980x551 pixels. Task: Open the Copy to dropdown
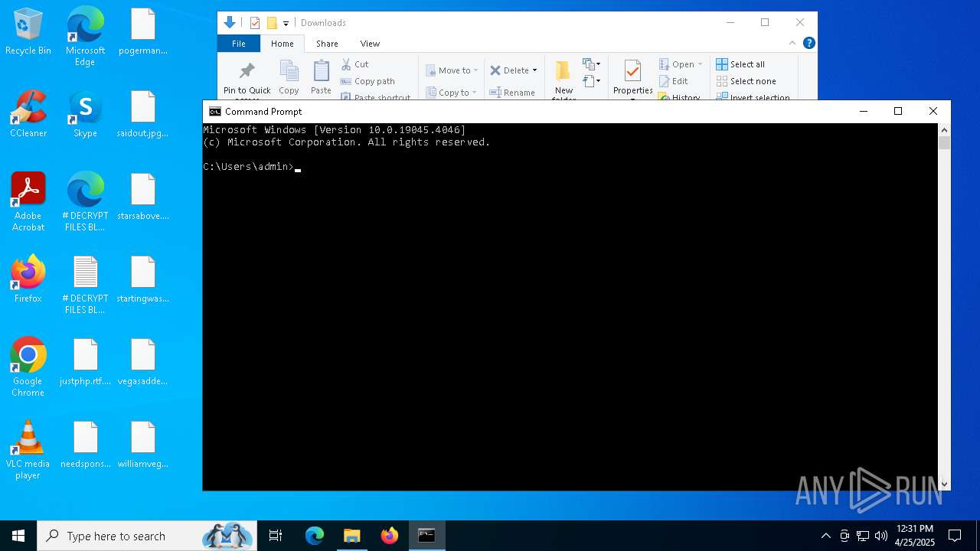(452, 93)
